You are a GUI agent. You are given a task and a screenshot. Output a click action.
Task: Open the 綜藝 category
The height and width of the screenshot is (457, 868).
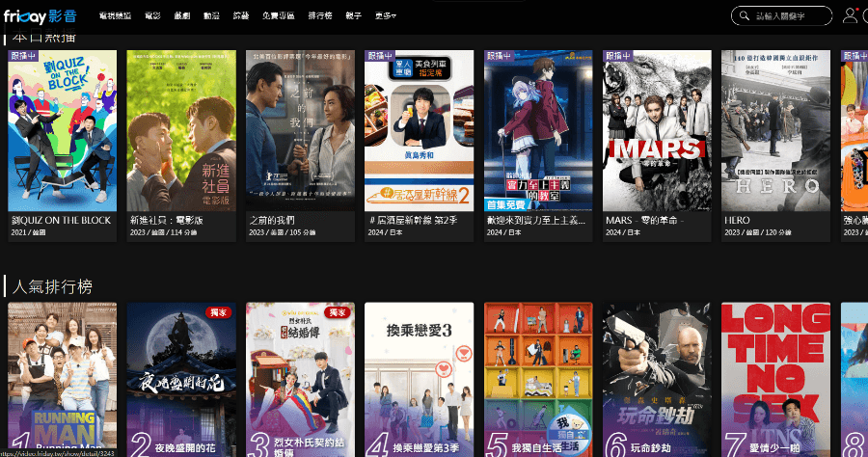pos(241,16)
